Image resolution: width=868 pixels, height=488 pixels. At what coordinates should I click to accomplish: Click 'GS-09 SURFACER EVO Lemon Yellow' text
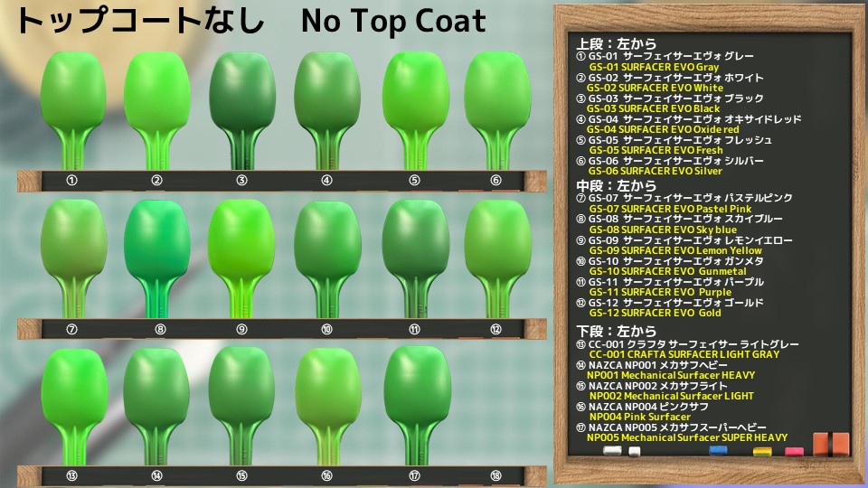pos(676,250)
